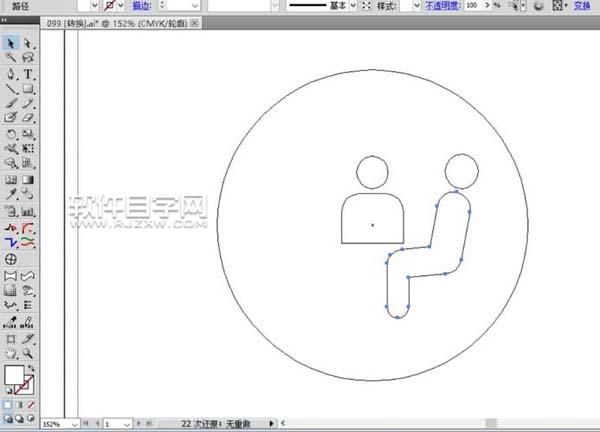Select the Selection (black arrow) tool

[x=11, y=43]
